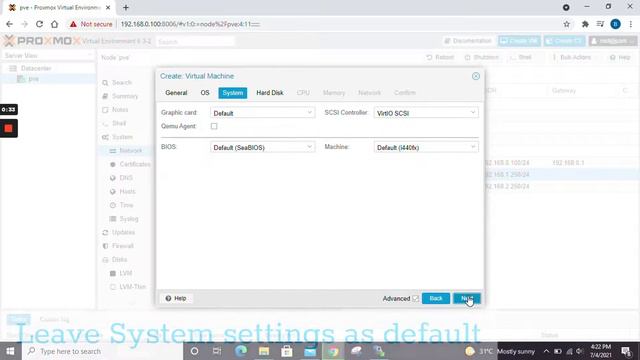The width and height of the screenshot is (640, 360).
Task: Click the Reboot node button
Action: (440, 58)
